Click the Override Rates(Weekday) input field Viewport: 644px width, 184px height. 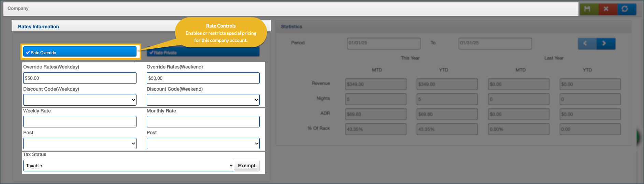click(x=80, y=78)
